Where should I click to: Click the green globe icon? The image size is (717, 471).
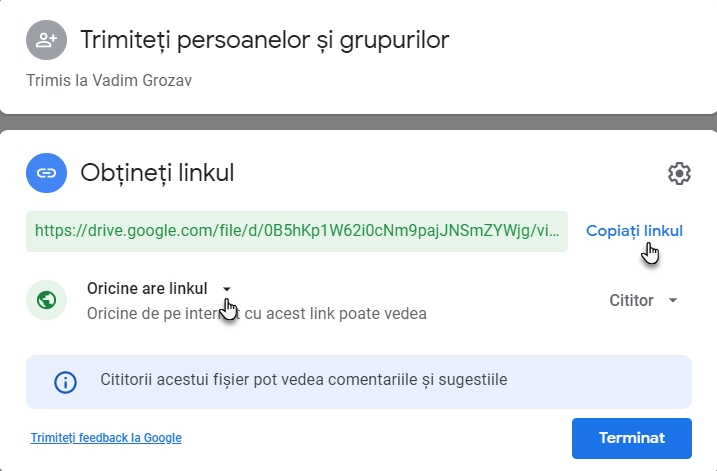[x=46, y=300]
